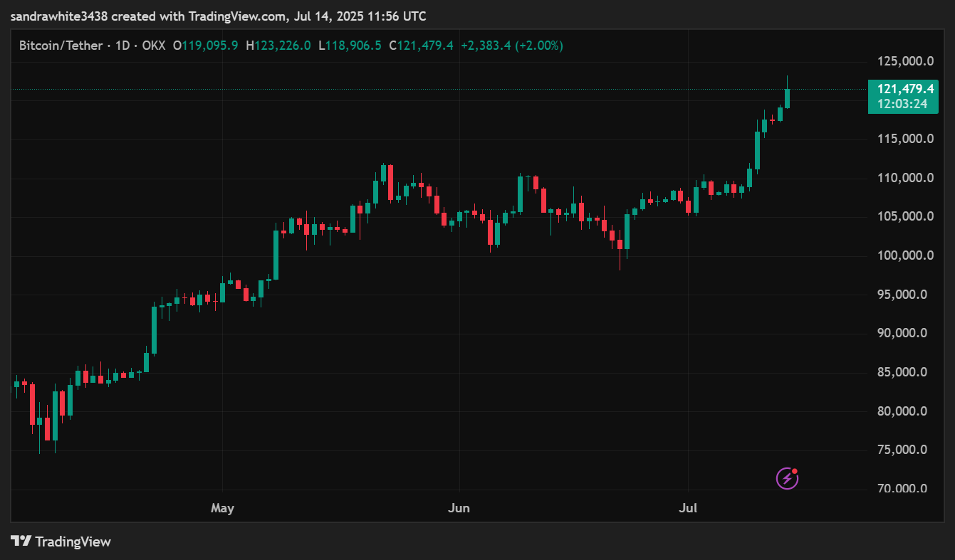Click the May label on time axis
Viewport: 955px width, 560px height.
222,509
